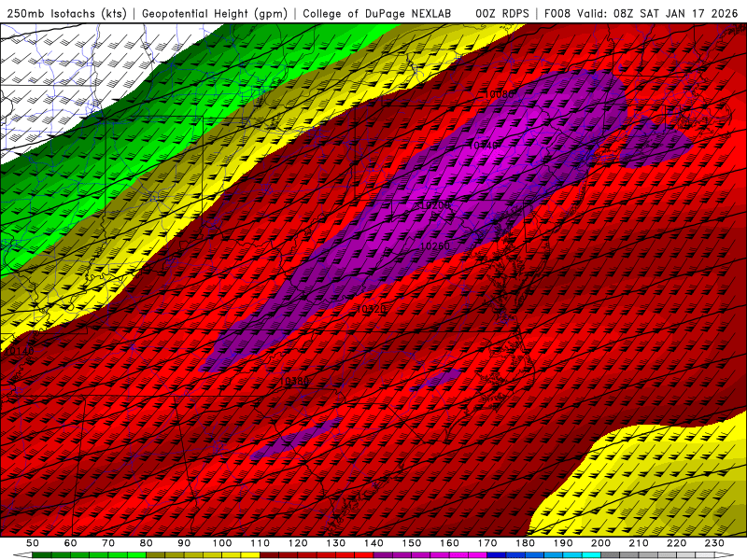
Task: Click the 70 value on the color scale
Action: [x=108, y=543]
